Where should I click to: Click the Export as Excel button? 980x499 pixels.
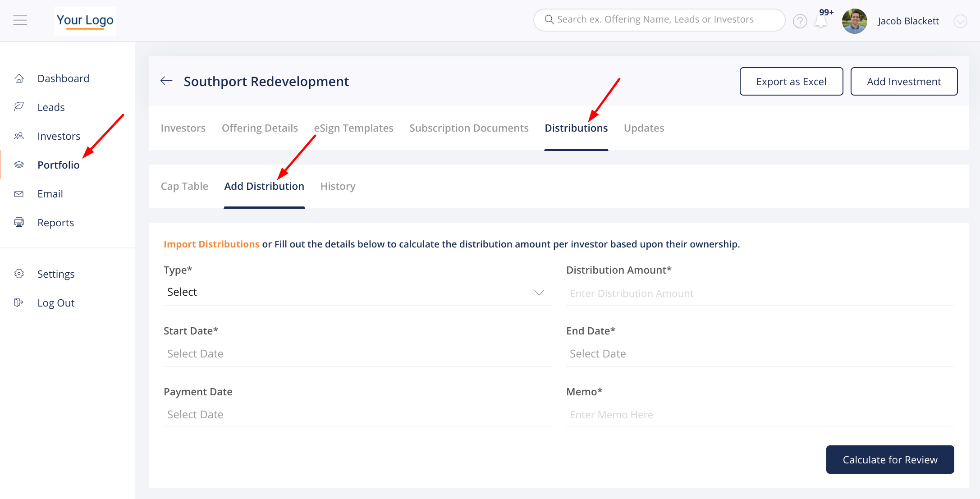(791, 82)
